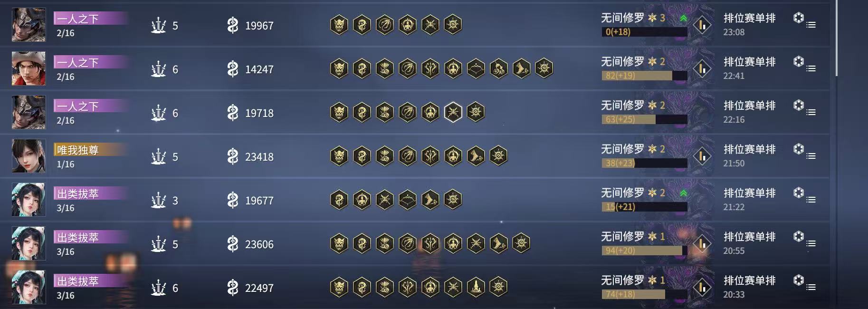Click the coin icon beside 14247
The width and height of the screenshot is (868, 309).
232,69
